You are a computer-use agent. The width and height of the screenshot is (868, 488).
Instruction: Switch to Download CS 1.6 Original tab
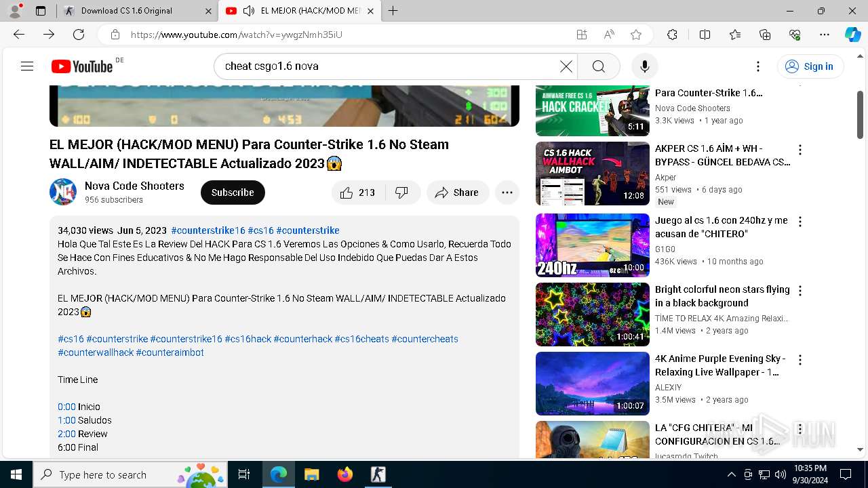coord(136,11)
